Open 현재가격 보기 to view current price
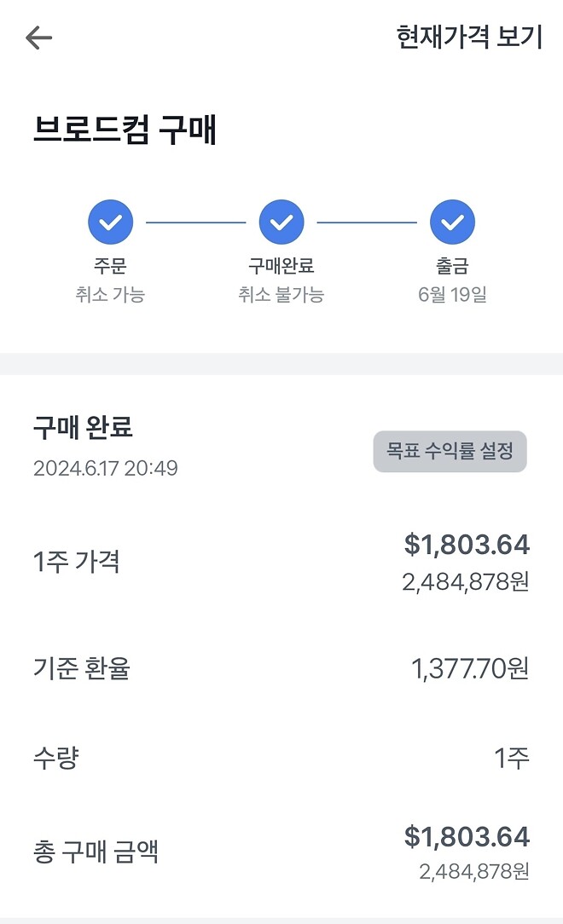563x924 pixels. [469, 37]
